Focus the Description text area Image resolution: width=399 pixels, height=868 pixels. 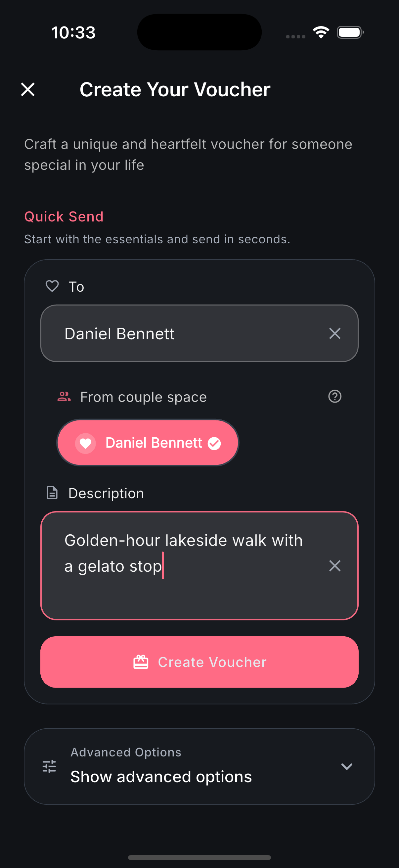pyautogui.click(x=189, y=593)
